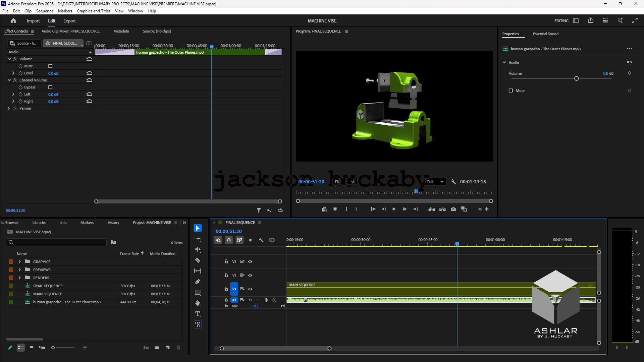Switch to the Essential Sound tab

pyautogui.click(x=545, y=34)
